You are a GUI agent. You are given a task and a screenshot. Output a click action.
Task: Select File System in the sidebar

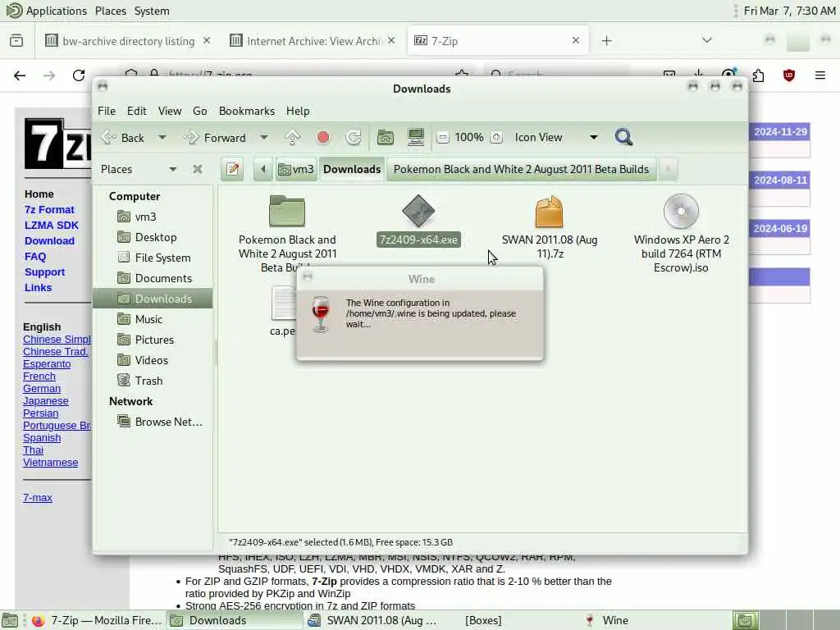(x=153, y=258)
